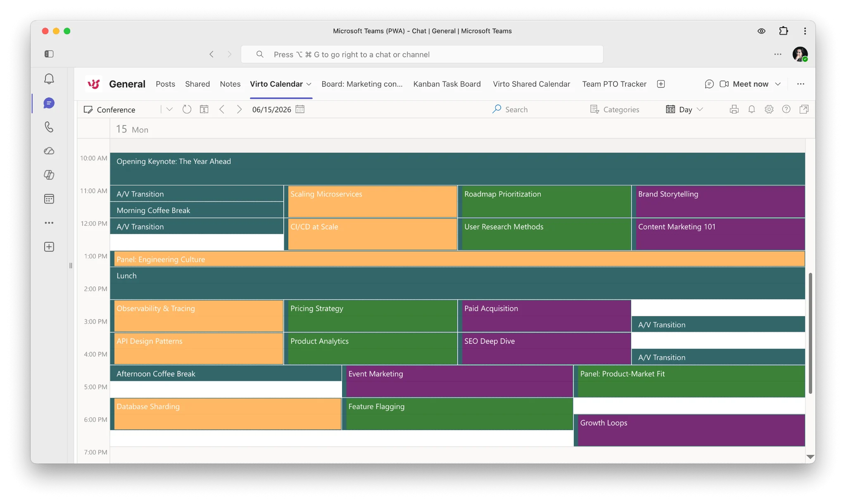Go to the previous day
The width and height of the screenshot is (846, 504).
222,109
